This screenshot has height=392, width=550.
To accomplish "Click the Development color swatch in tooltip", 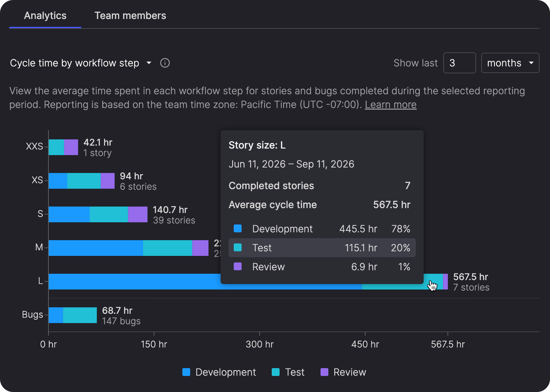I will tap(238, 228).
